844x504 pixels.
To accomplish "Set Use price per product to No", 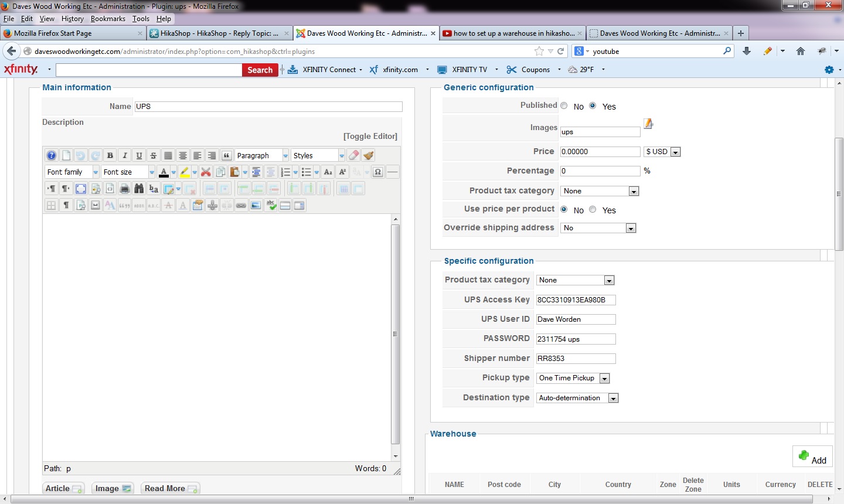I will click(x=564, y=209).
